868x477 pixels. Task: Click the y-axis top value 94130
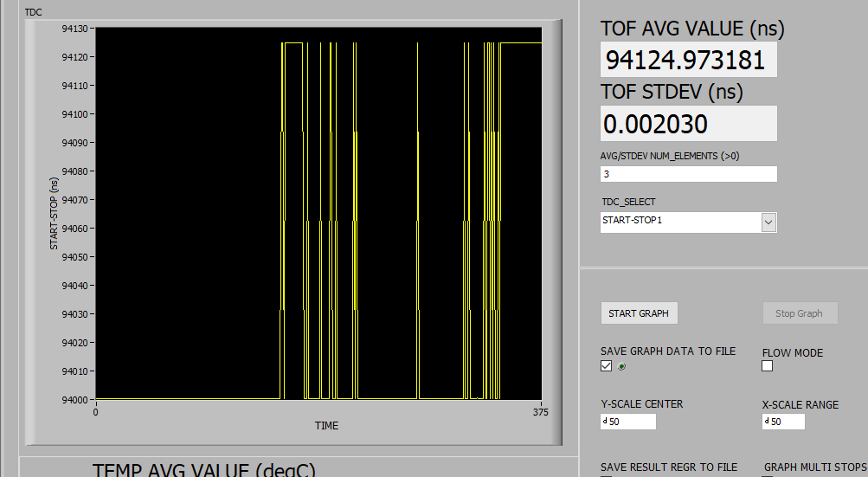(x=74, y=29)
